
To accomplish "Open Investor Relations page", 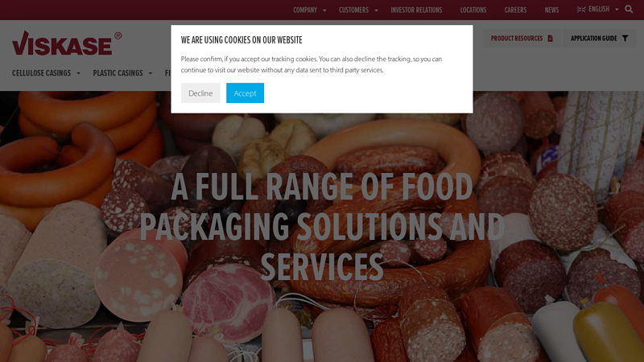I will point(416,10).
